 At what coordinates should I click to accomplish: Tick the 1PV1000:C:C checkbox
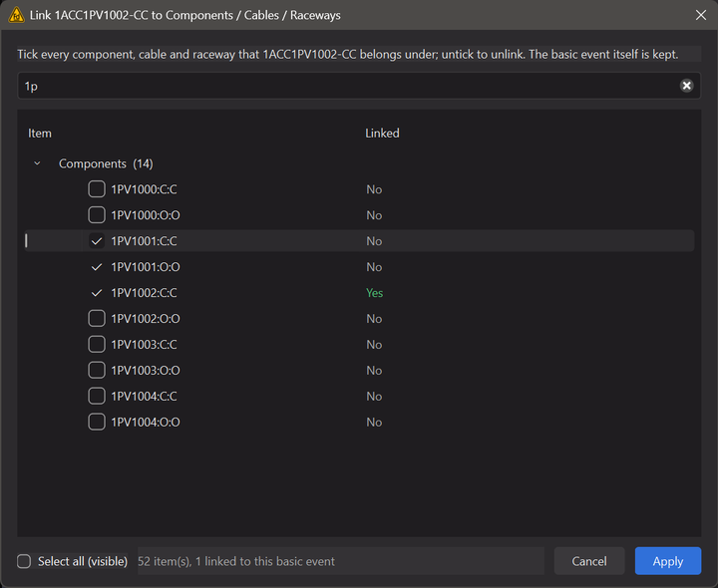97,189
